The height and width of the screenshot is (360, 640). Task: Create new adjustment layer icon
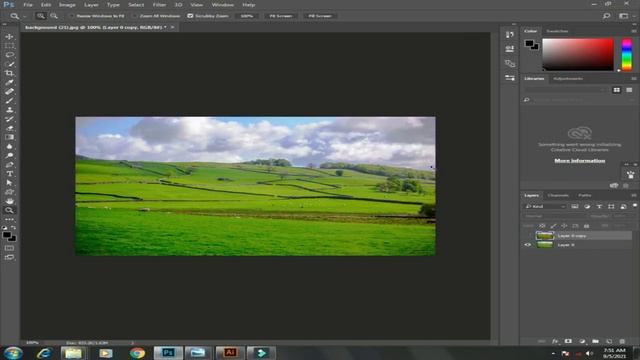tap(582, 341)
